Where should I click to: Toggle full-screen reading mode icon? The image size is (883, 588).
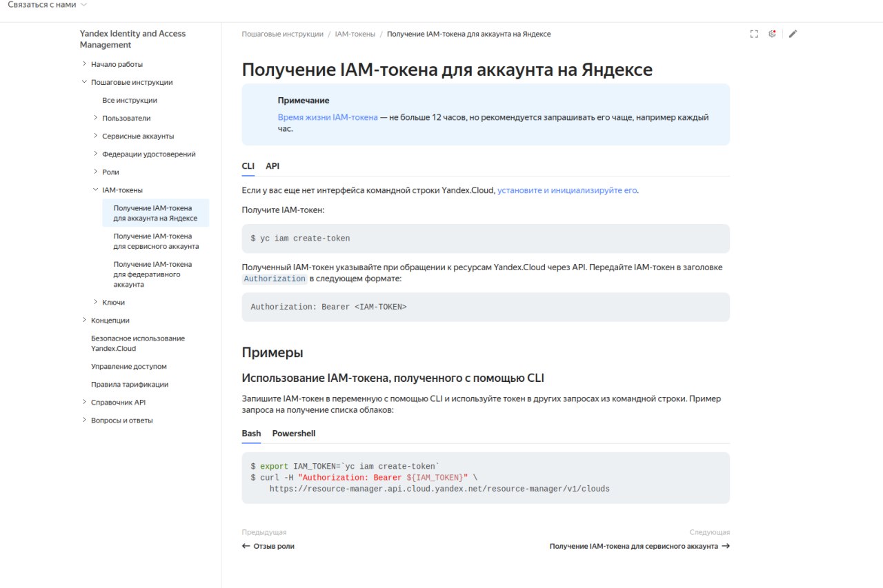754,34
